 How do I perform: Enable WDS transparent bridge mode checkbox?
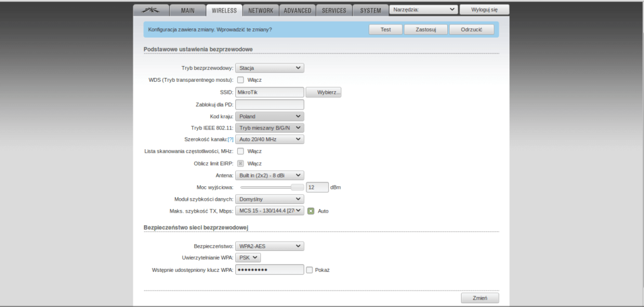(x=240, y=80)
